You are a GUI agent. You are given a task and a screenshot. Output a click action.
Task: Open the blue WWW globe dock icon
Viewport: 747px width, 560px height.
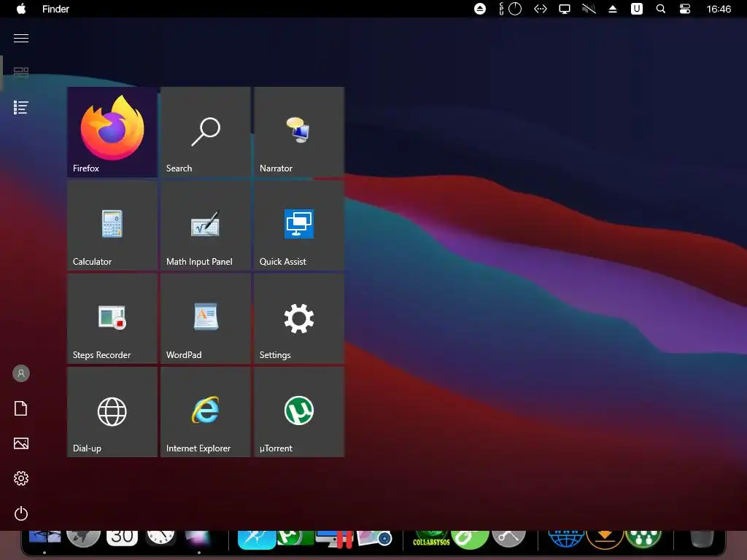coord(566,539)
